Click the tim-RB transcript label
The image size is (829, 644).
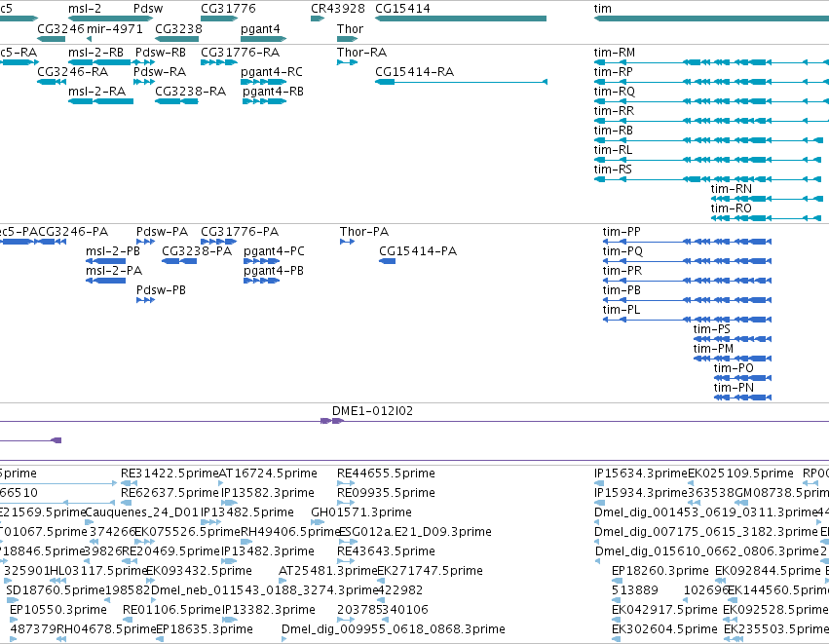pos(614,131)
